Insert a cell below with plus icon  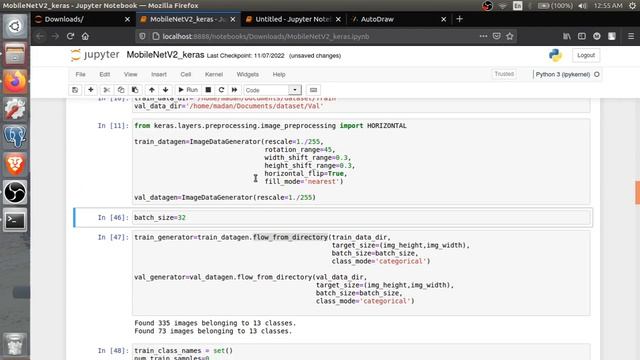click(x=91, y=90)
